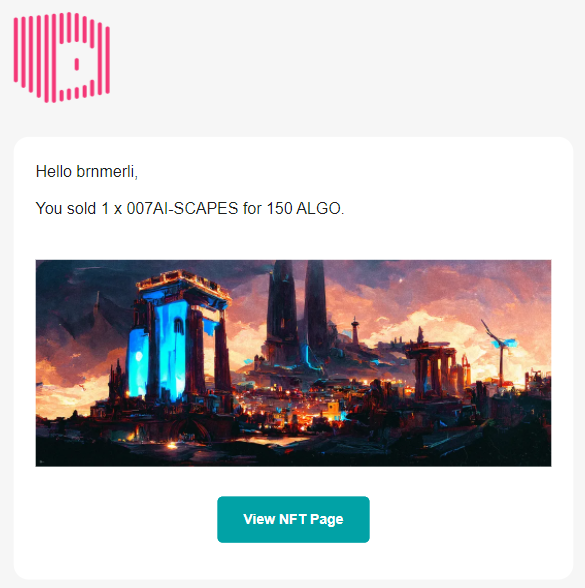Click the dark foreground of the artwork
The image size is (585, 588).
(x=293, y=452)
